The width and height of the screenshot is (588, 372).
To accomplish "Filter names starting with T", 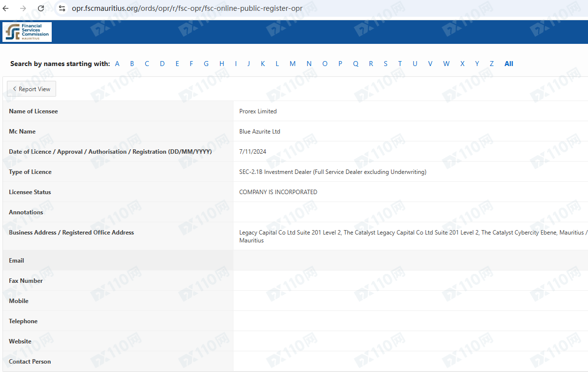I will [400, 64].
